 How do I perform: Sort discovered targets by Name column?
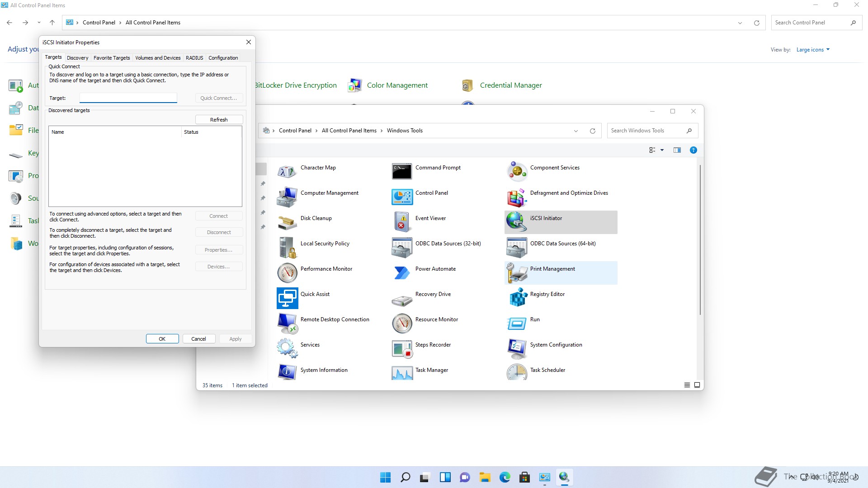115,132
